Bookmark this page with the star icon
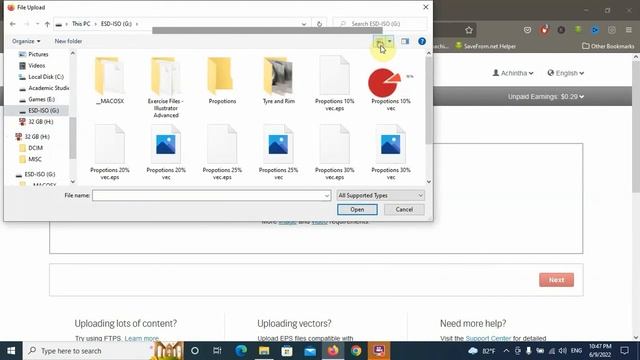Screen dimensions: 640x360 point(469,30)
